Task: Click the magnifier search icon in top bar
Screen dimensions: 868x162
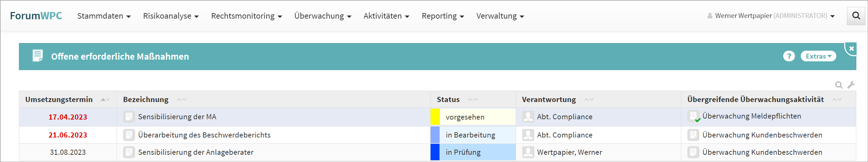Action: point(856,16)
